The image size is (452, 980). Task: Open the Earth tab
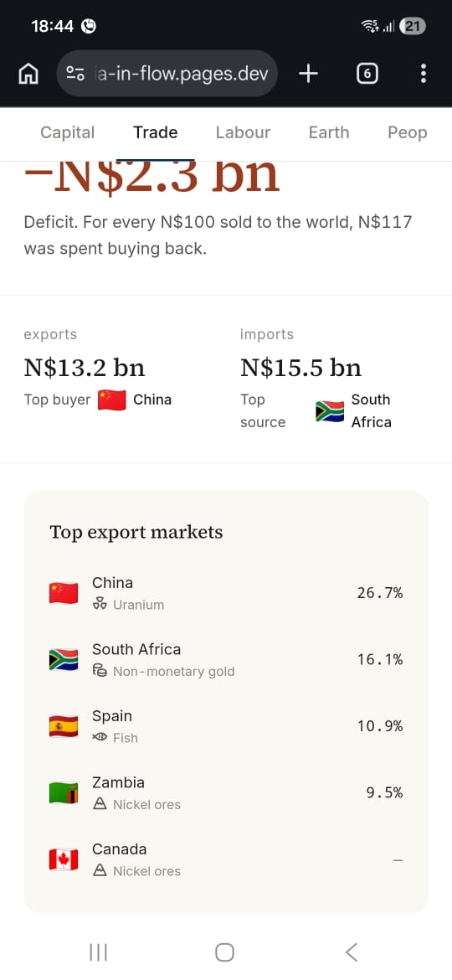tap(329, 132)
